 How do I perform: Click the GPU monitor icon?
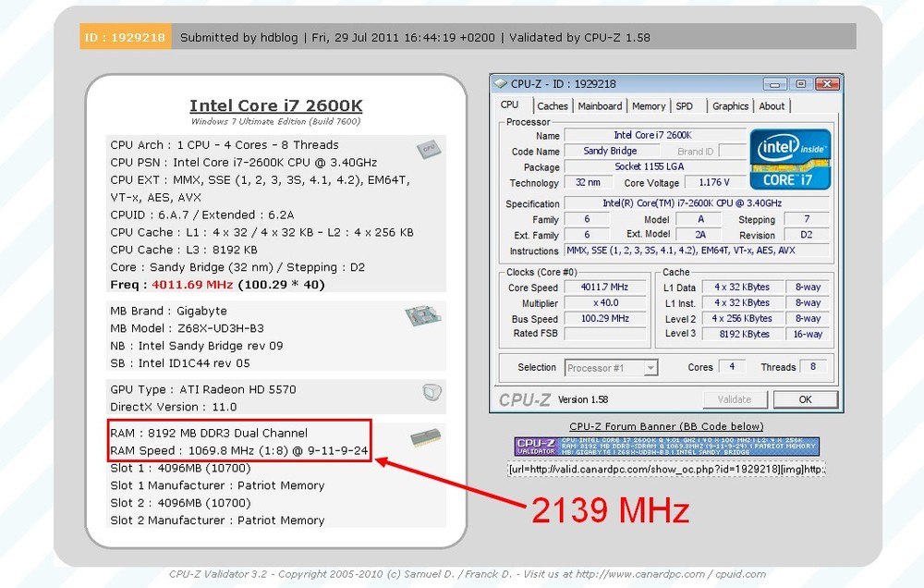432,392
